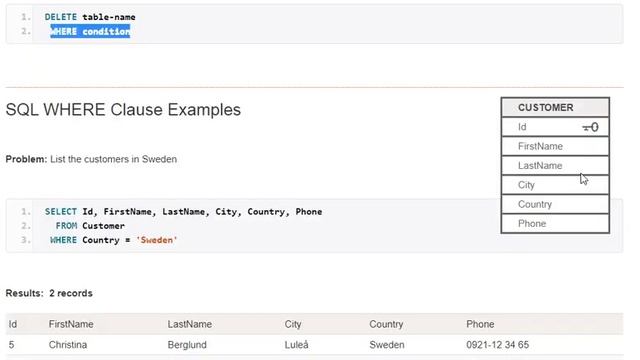Click the 'Luleå' city cell

(296, 345)
